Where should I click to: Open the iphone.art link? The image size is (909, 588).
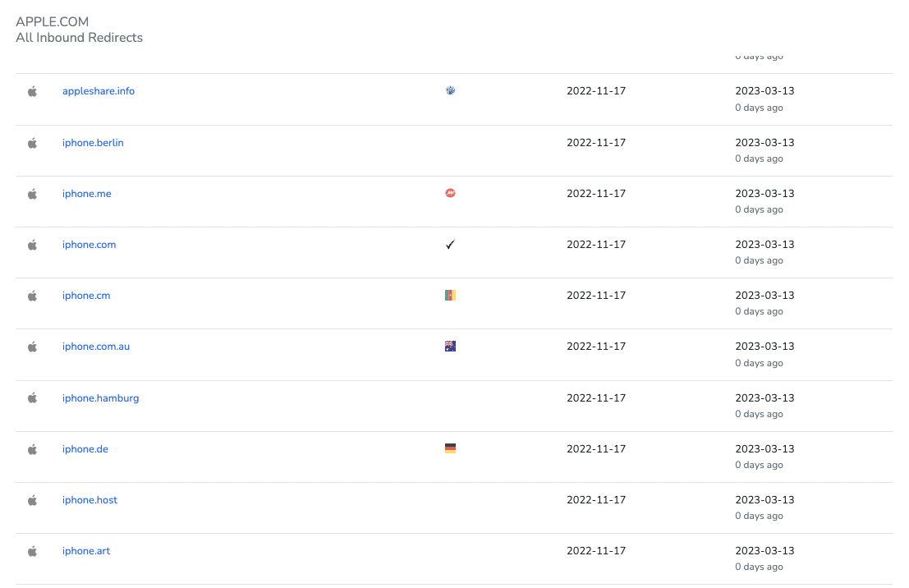pyautogui.click(x=86, y=551)
